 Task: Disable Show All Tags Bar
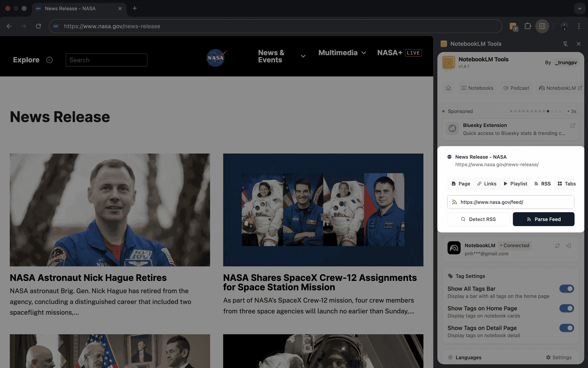click(567, 289)
